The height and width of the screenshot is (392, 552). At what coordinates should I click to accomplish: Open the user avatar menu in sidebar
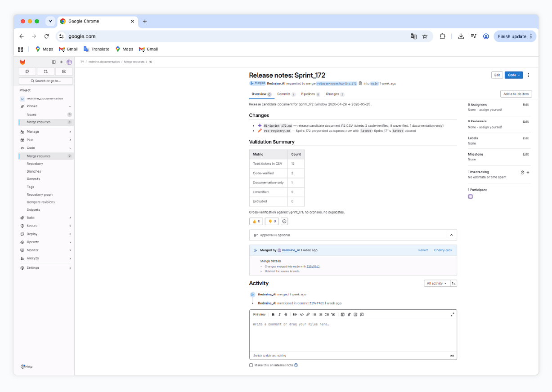[x=69, y=62]
